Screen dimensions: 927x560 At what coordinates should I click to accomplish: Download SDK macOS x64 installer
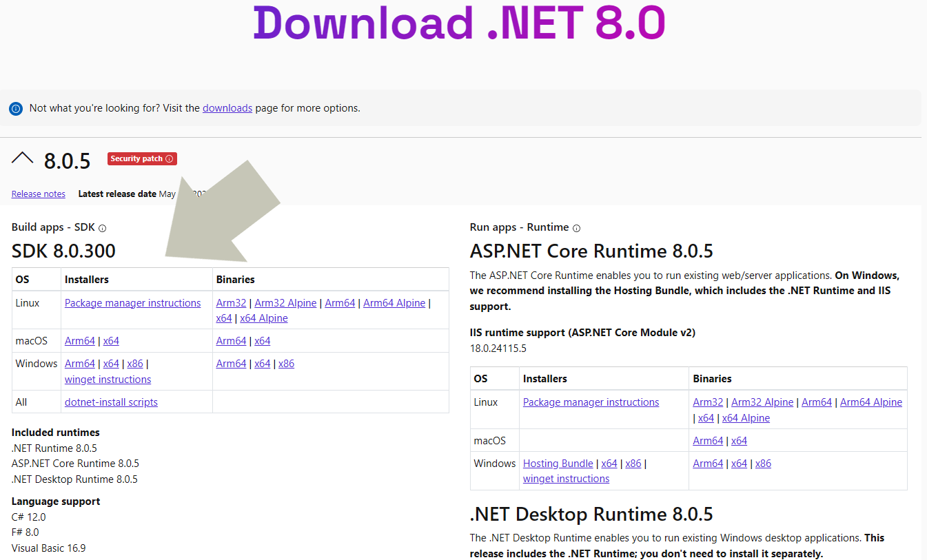coord(111,341)
